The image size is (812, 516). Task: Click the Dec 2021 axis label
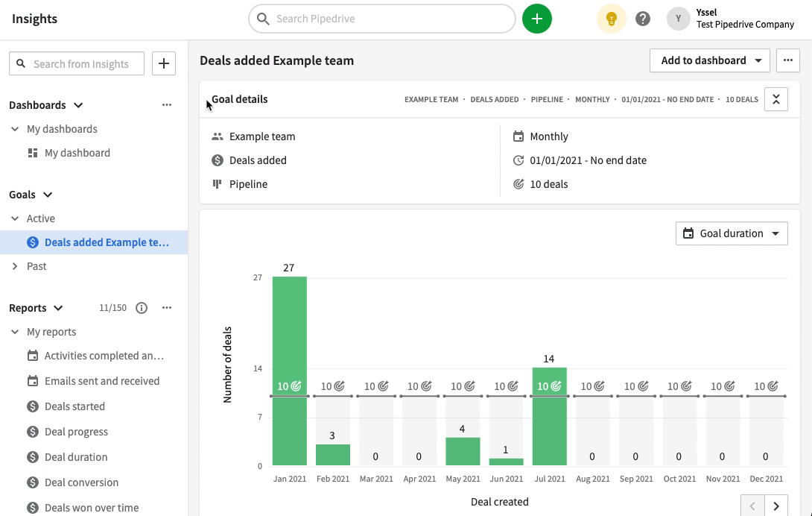tap(766, 479)
